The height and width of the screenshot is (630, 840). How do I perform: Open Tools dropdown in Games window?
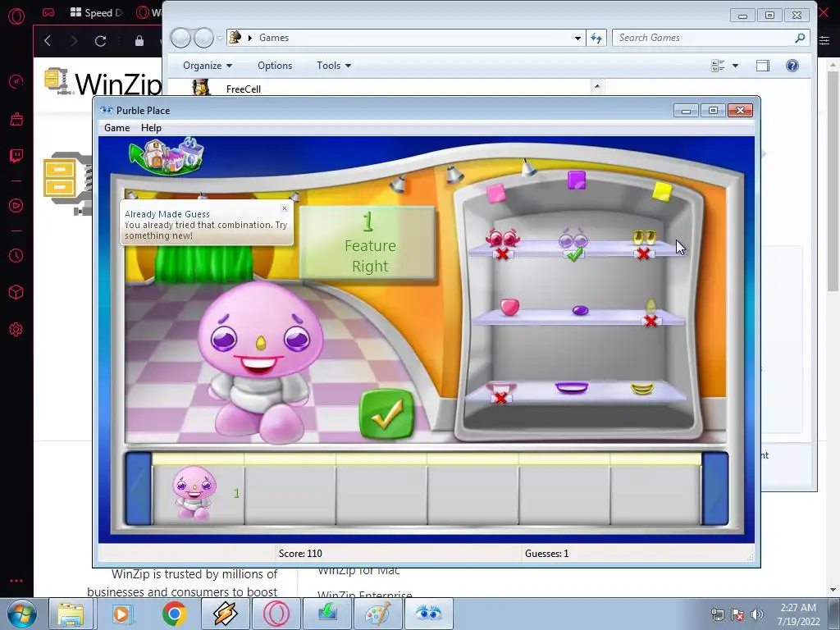(x=334, y=66)
